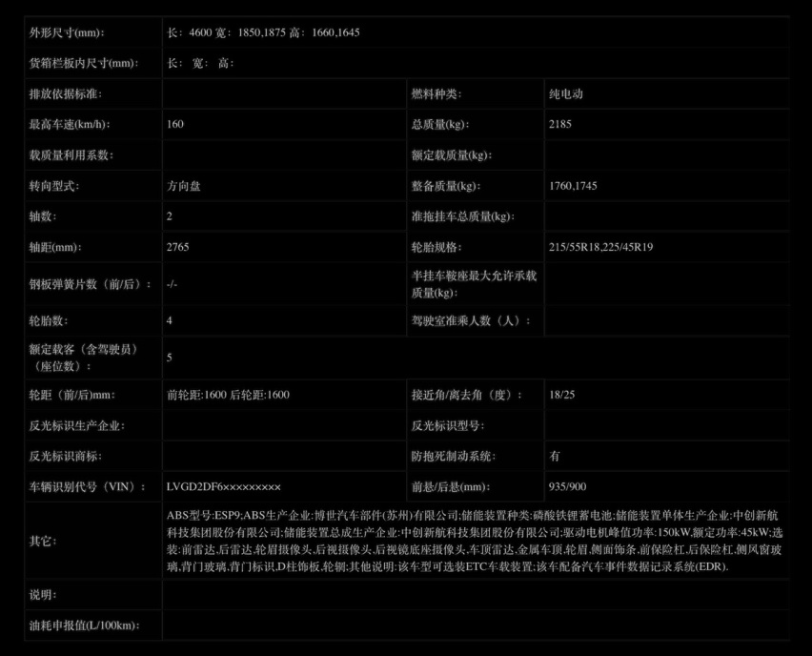
Task: Select the max speed value 160
Action: coord(175,124)
